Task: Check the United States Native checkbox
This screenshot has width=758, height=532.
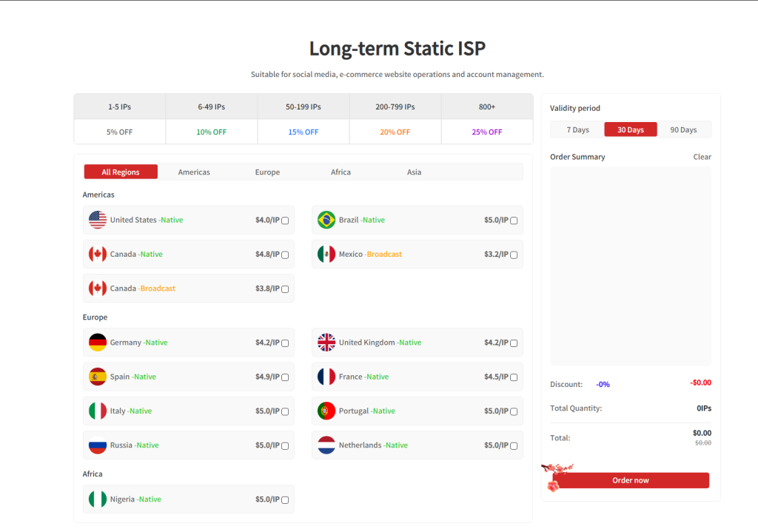Action: coord(285,220)
